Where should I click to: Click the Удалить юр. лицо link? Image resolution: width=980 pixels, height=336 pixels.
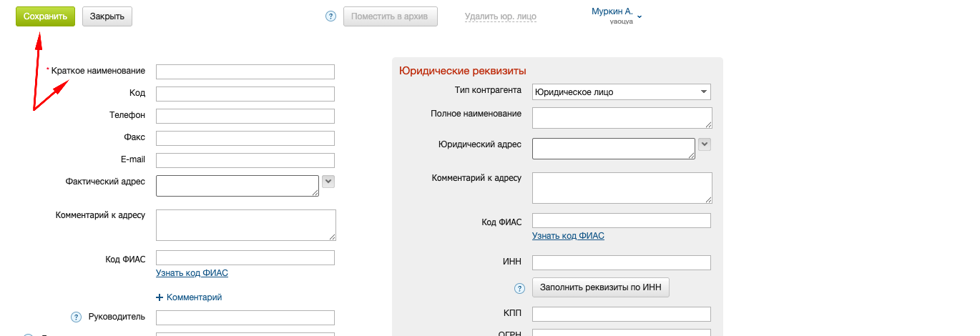(x=500, y=16)
